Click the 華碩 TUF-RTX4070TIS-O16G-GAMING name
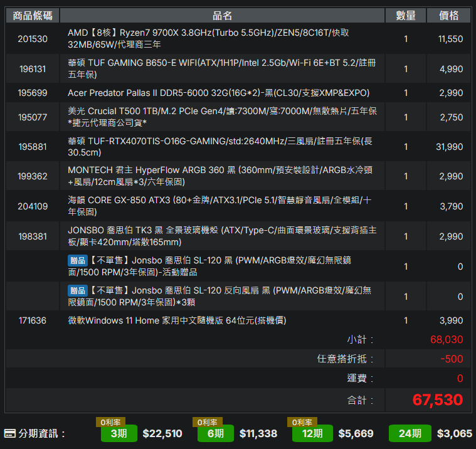The width and height of the screenshot is (476, 449). click(219, 147)
